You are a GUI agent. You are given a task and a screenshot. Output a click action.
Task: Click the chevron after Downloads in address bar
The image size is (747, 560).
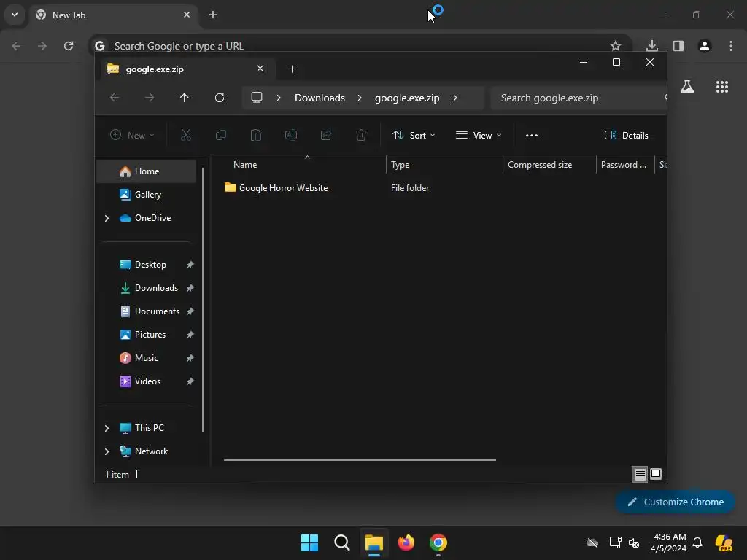pyautogui.click(x=360, y=98)
